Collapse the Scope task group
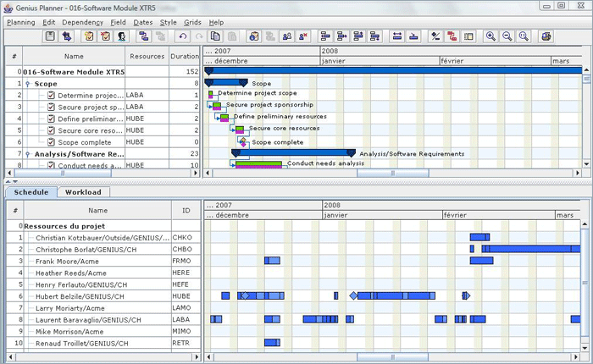 [x=28, y=84]
